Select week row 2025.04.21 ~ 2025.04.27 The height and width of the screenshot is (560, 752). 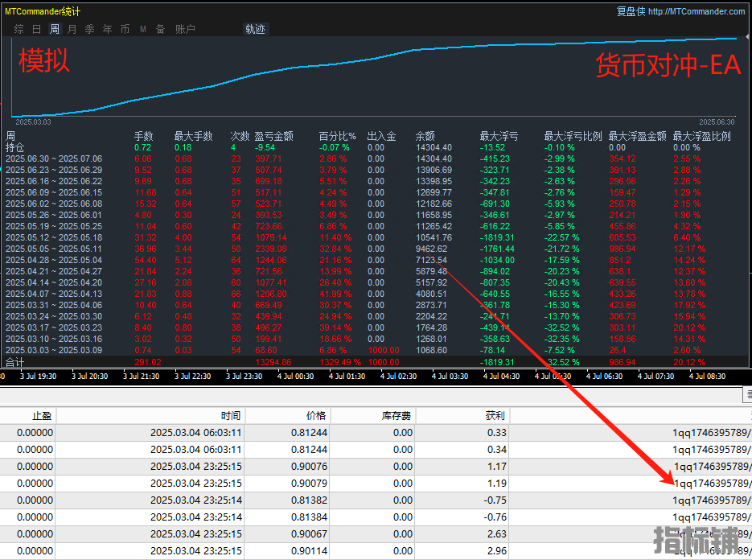pyautogui.click(x=374, y=272)
